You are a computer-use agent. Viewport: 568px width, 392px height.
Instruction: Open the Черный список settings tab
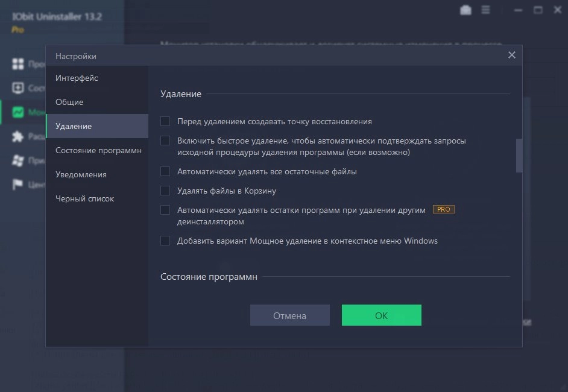(x=97, y=198)
